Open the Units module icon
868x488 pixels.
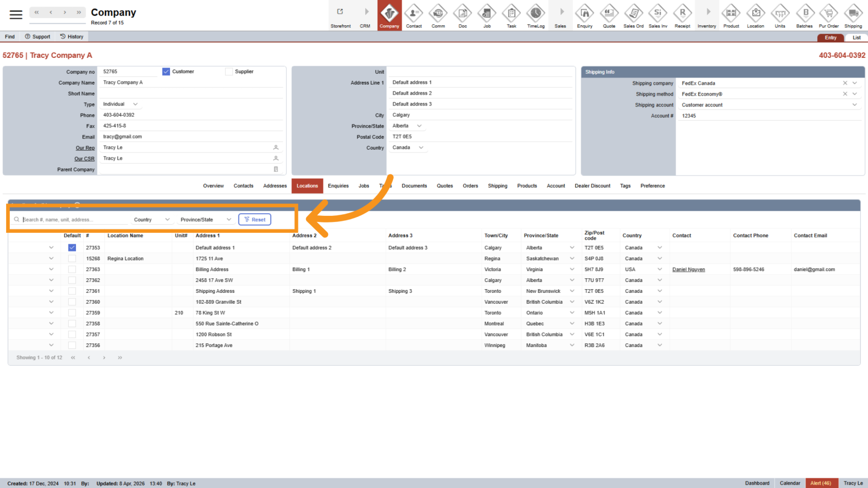click(x=780, y=15)
